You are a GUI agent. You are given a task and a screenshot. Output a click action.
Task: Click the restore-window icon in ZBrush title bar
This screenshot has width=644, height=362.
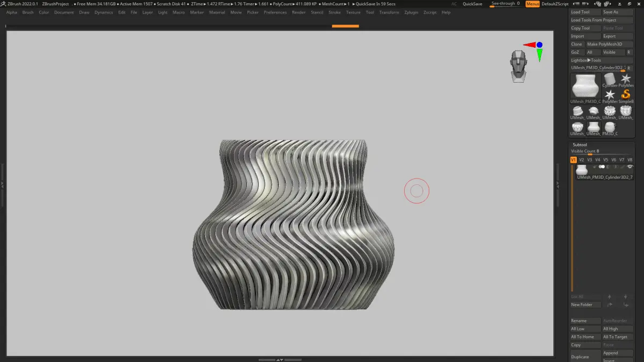pos(629,4)
